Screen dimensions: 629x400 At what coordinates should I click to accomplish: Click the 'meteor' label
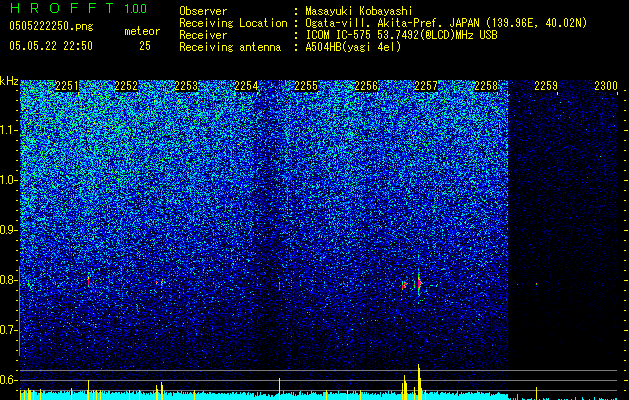click(142, 31)
